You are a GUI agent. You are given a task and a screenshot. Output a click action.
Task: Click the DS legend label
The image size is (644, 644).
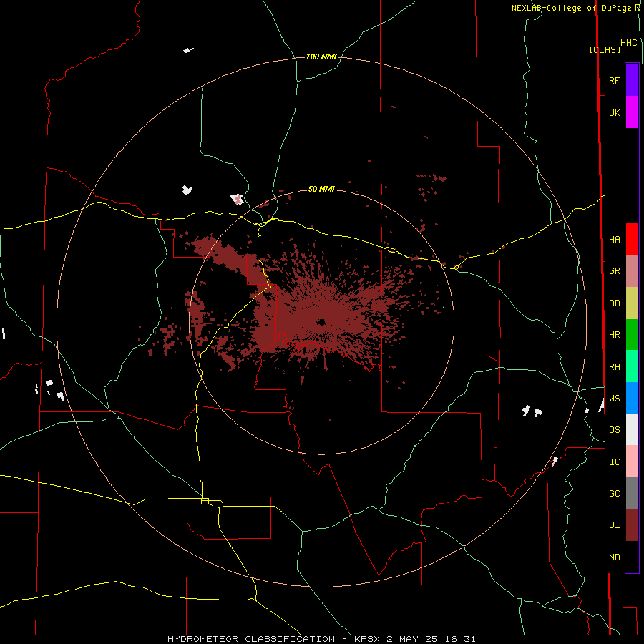614,430
